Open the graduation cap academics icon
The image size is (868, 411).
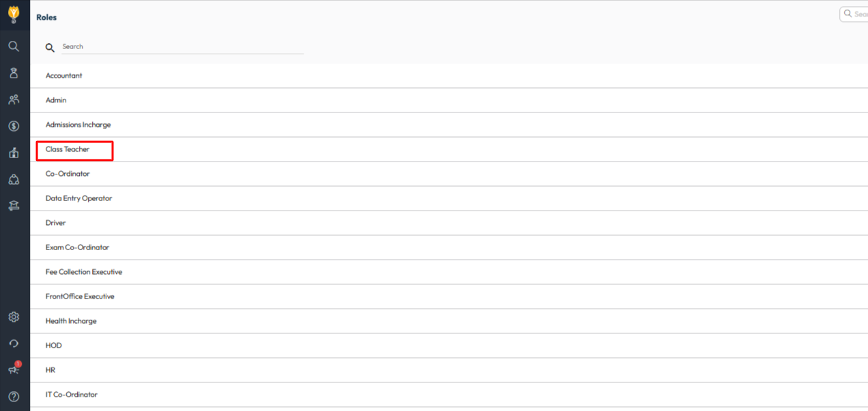point(14,206)
